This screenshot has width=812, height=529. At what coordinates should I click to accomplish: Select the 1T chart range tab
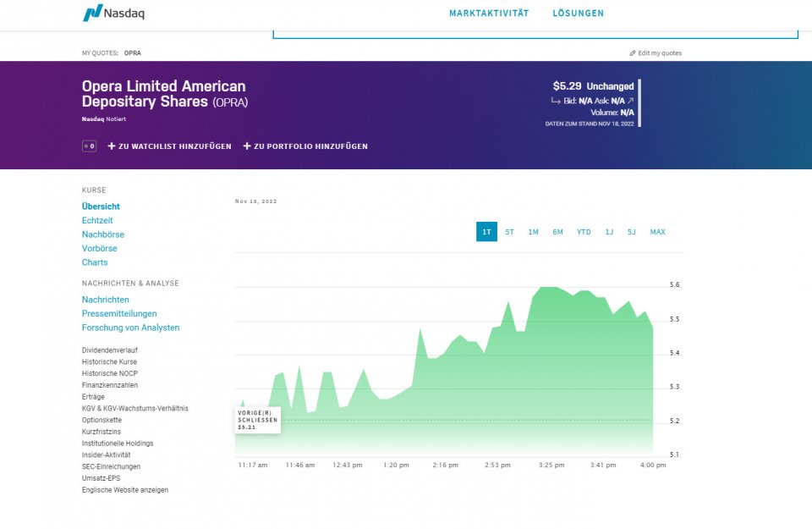click(487, 232)
